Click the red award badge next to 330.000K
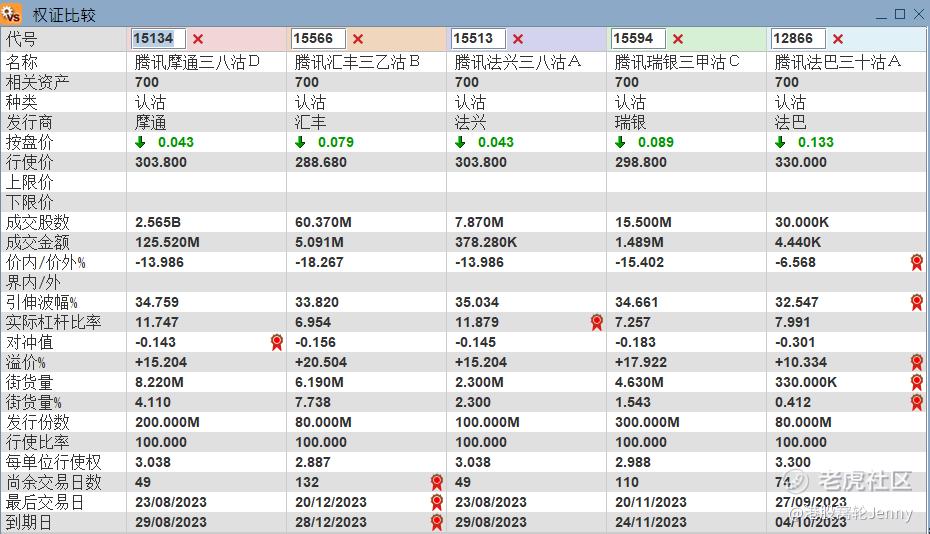930x534 pixels. (x=917, y=382)
